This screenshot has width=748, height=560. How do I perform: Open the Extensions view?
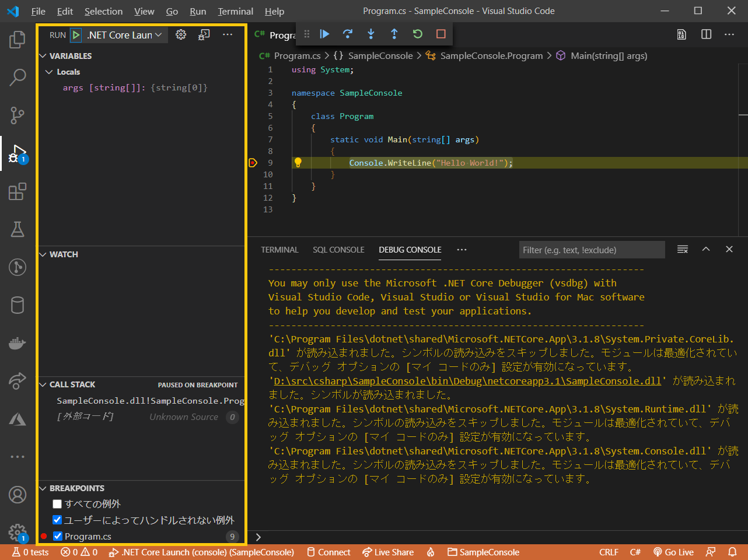(18, 191)
